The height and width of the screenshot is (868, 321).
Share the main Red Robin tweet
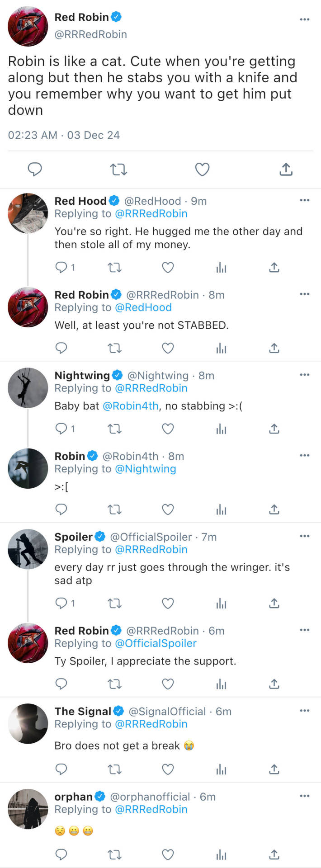pyautogui.click(x=286, y=170)
